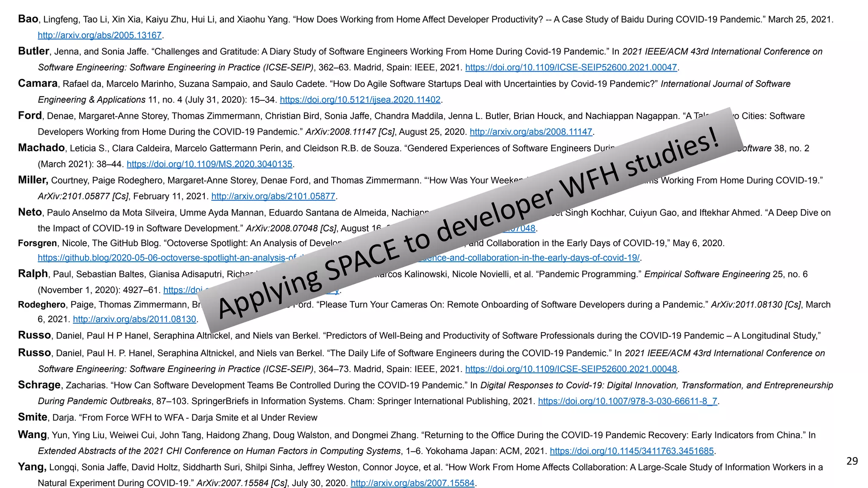
Task: Click 'From Force WFH to WFA' title text
Action: tap(132, 418)
